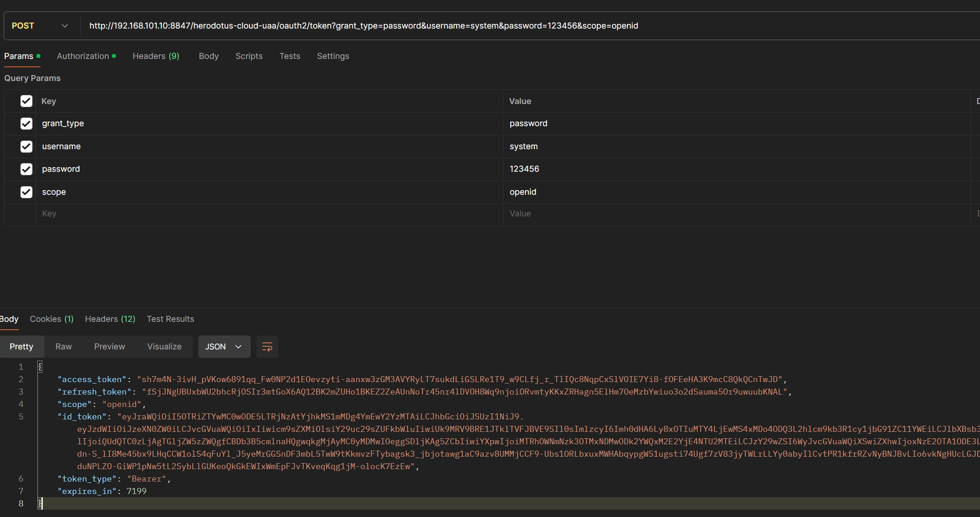Disable the password parameter checkbox

[x=26, y=169]
